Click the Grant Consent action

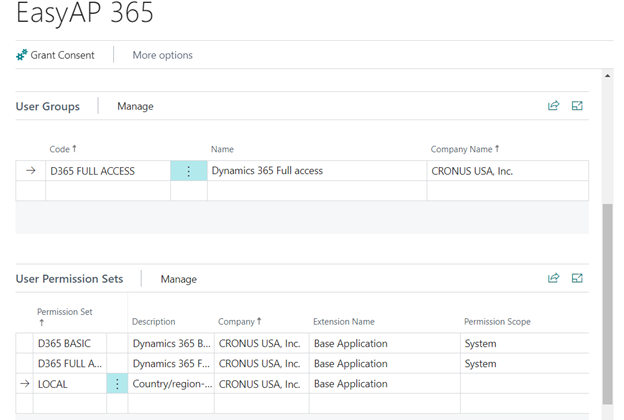[55, 55]
